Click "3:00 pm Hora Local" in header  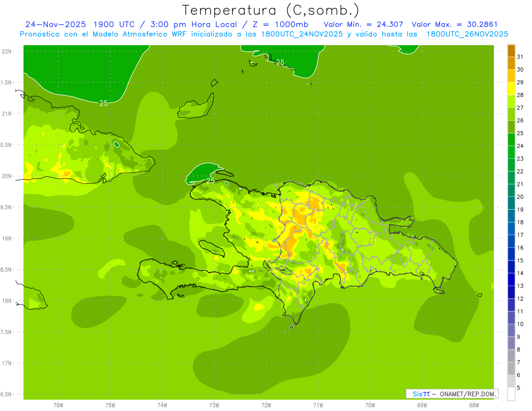click(193, 24)
